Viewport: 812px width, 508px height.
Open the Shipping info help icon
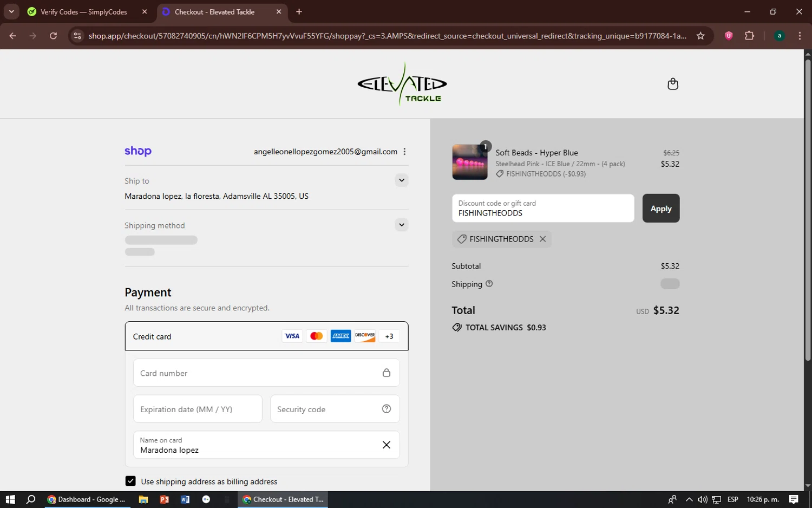point(489,284)
